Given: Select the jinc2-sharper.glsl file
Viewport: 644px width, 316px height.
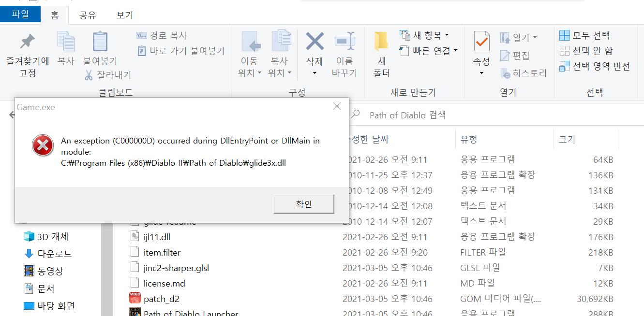Looking at the screenshot, I should (x=176, y=268).
